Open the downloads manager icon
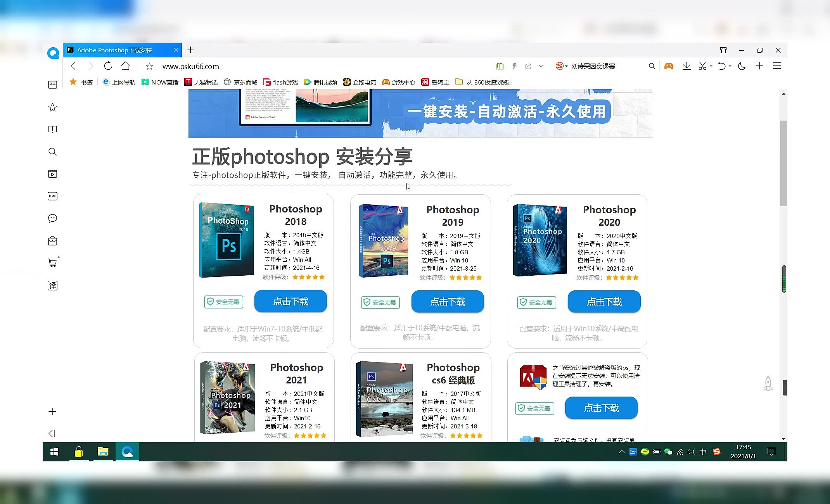This screenshot has height=504, width=830. pyautogui.click(x=686, y=66)
